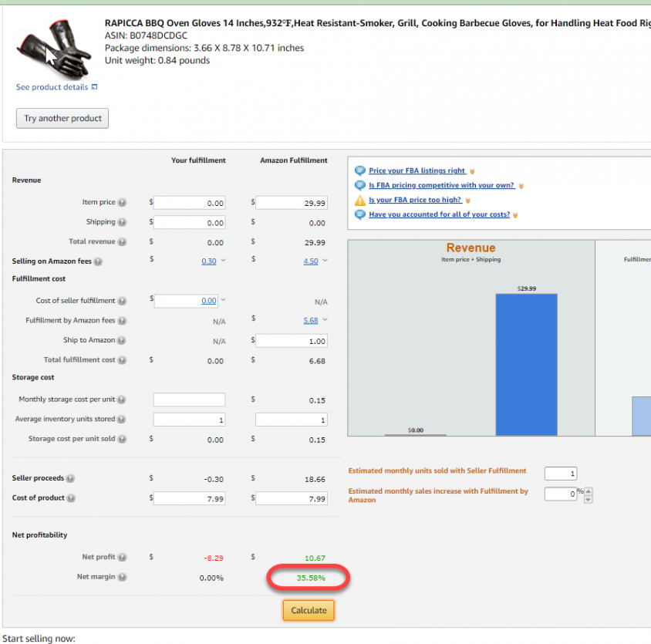Click the help icon next to Item price

pos(122,202)
